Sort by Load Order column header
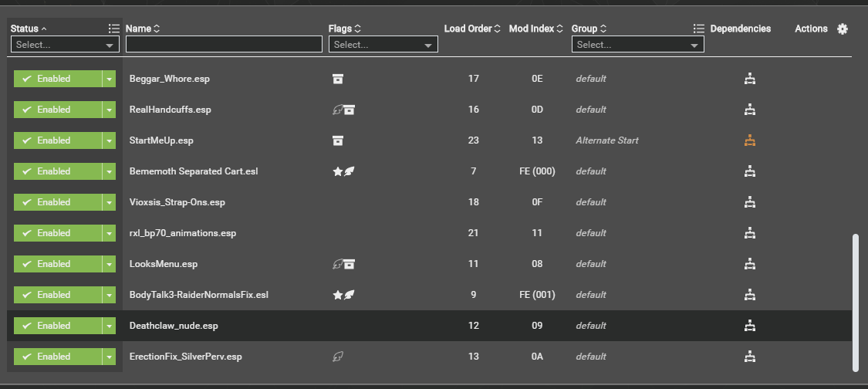 tap(472, 29)
